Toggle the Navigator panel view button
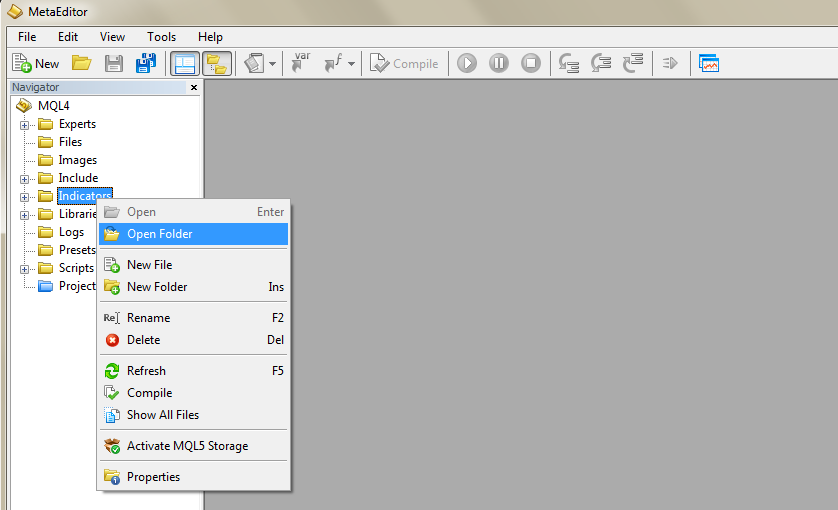Viewport: 838px width, 510px height. (184, 63)
